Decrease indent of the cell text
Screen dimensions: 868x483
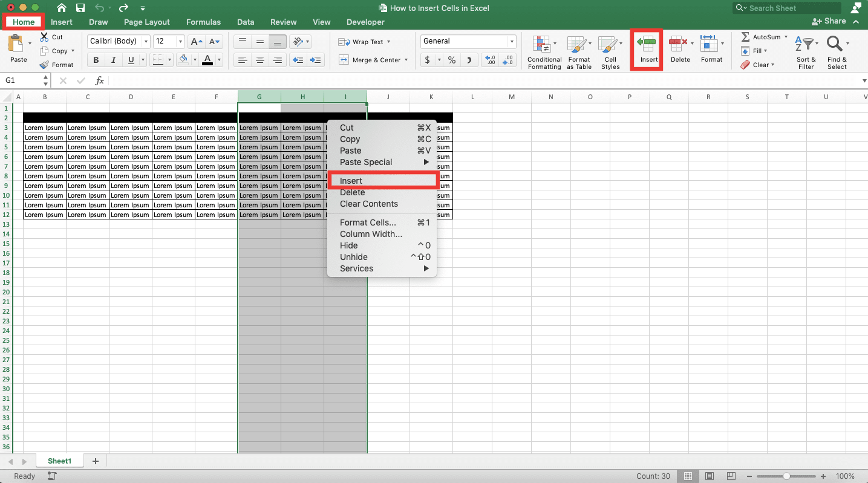297,60
